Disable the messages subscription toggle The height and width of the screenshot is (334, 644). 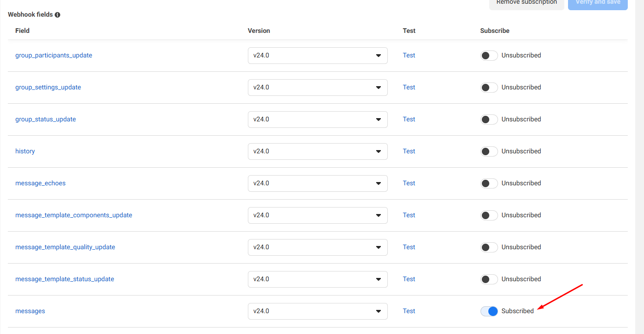[x=489, y=311]
